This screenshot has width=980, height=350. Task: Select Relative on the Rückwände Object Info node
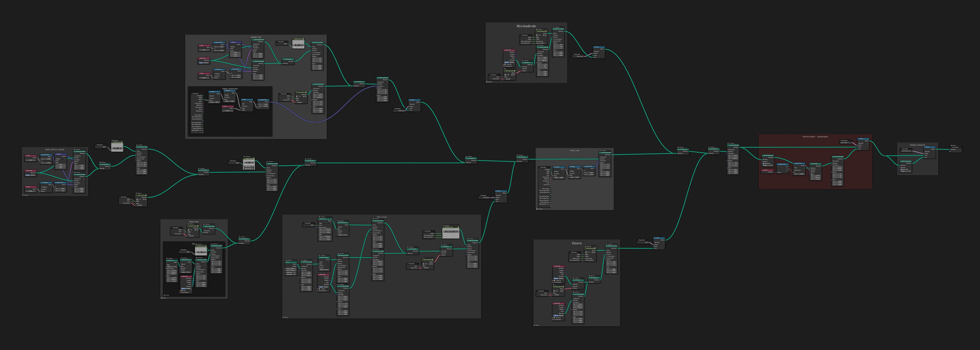point(512,62)
